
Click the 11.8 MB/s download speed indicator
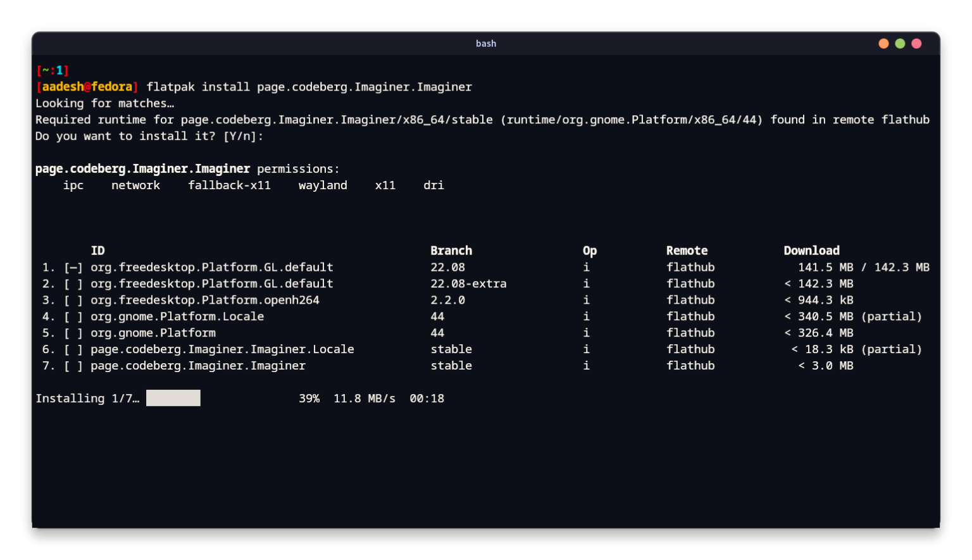tap(364, 398)
